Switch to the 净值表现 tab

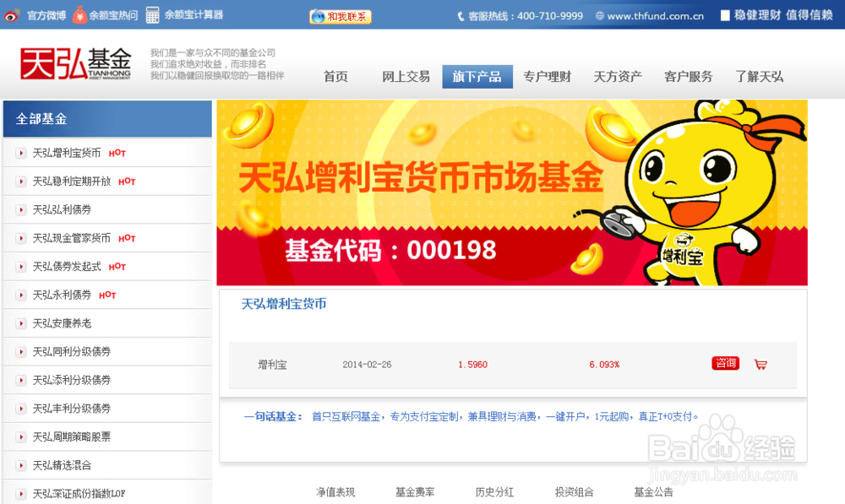335,492
